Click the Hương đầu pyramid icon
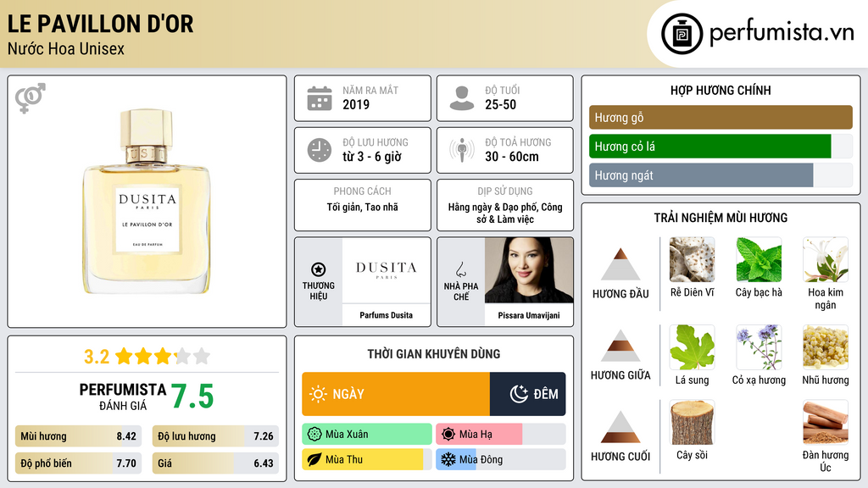868x488 pixels. pyautogui.click(x=620, y=264)
